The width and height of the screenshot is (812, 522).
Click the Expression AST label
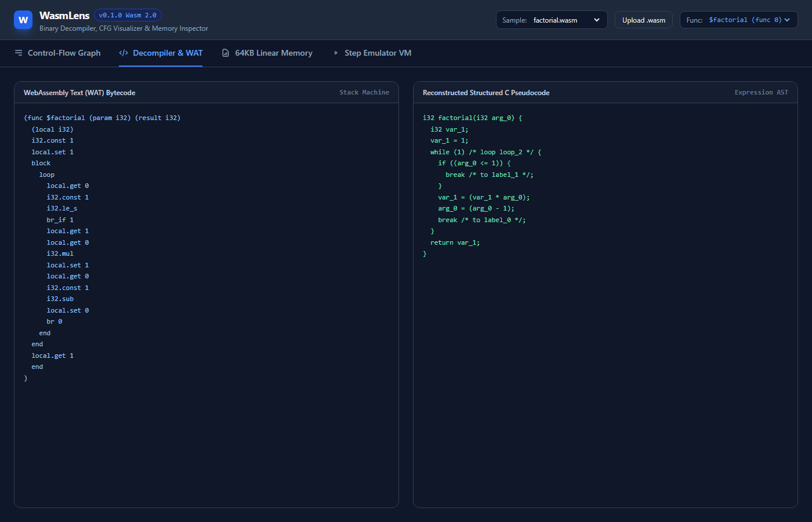coord(762,92)
